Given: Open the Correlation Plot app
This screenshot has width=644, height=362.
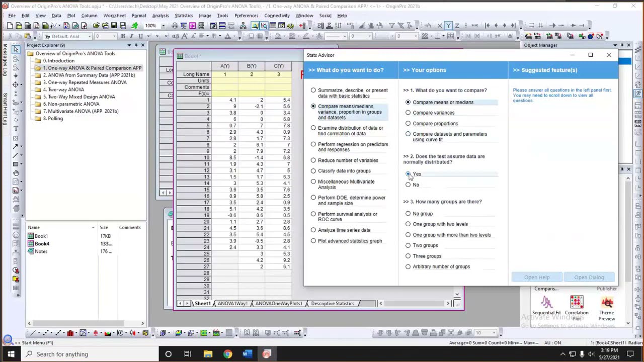Looking at the screenshot, I should tap(577, 308).
